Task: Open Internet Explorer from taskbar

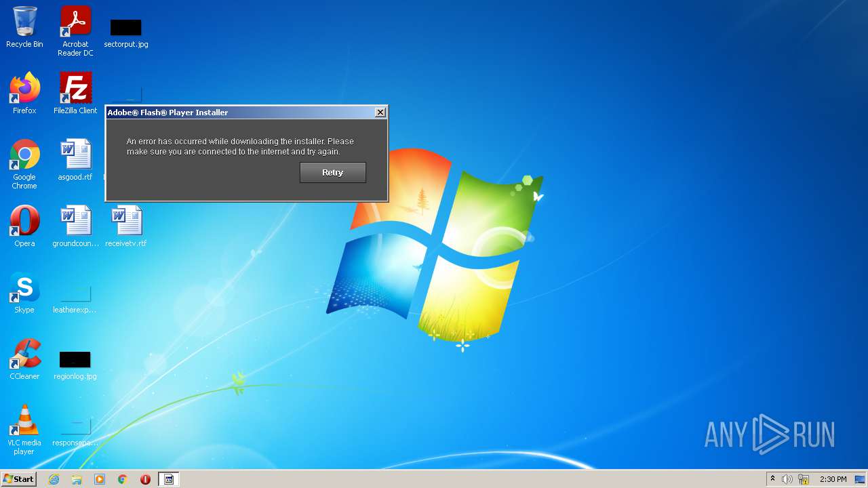Action: tap(54, 479)
